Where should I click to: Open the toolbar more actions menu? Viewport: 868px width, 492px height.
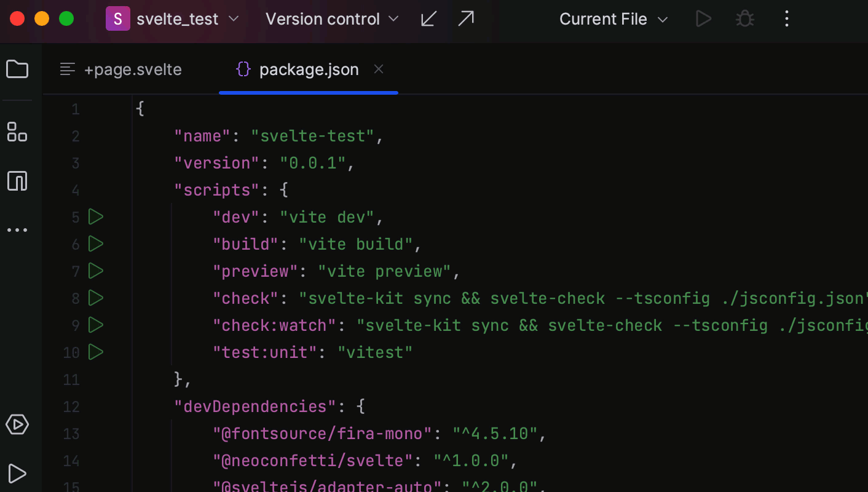coord(787,19)
